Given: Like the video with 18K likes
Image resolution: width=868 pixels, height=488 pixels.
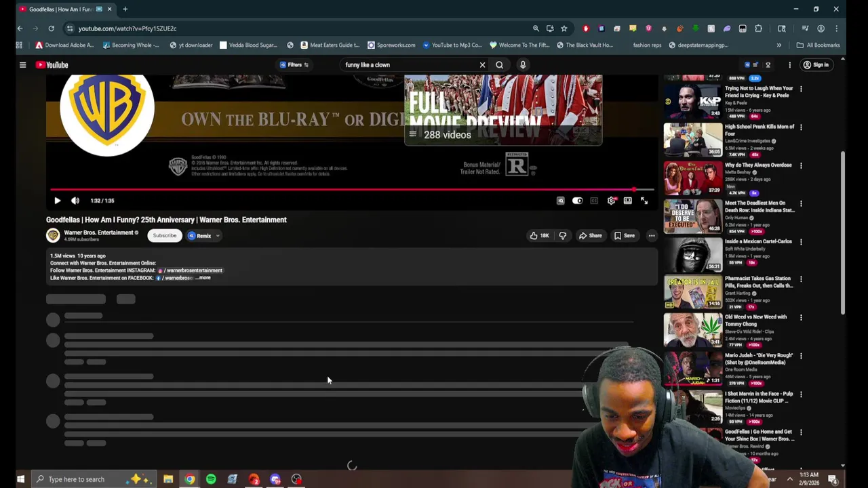Looking at the screenshot, I should (540, 236).
